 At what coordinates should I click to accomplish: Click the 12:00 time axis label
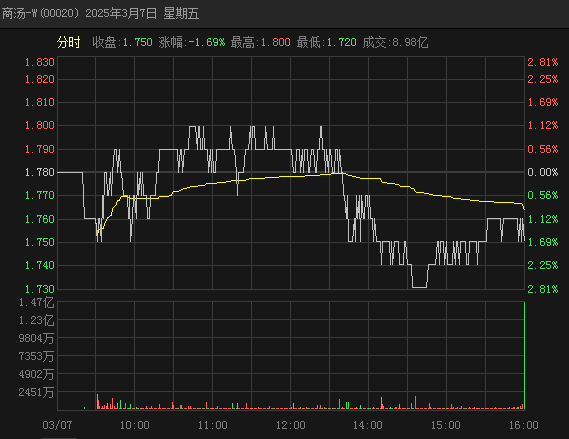pos(291,425)
